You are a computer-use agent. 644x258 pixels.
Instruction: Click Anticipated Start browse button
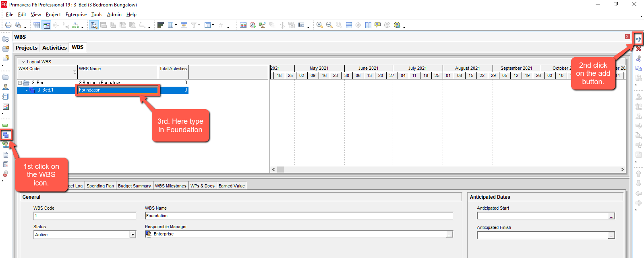(611, 216)
